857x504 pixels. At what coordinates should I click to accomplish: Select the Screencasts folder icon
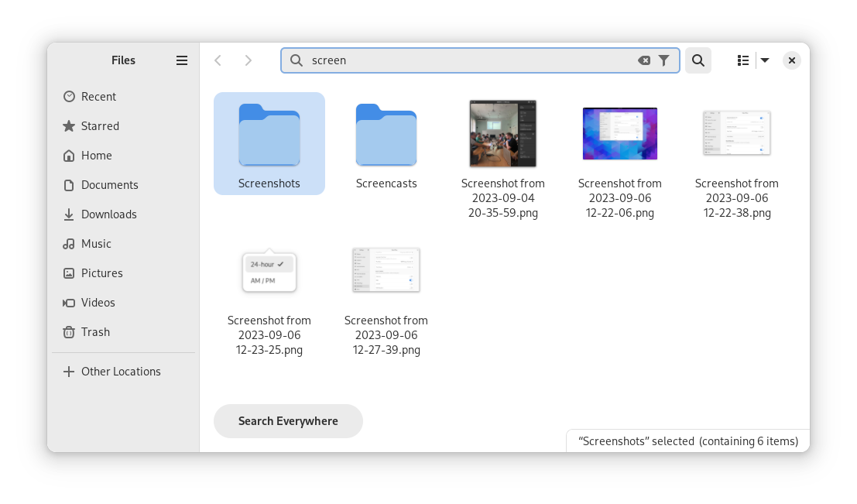[x=386, y=135]
